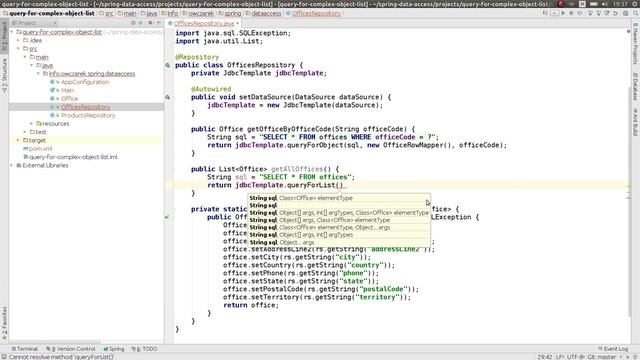Open the Terminal tool window
The width and height of the screenshot is (640, 360).
click(24, 349)
